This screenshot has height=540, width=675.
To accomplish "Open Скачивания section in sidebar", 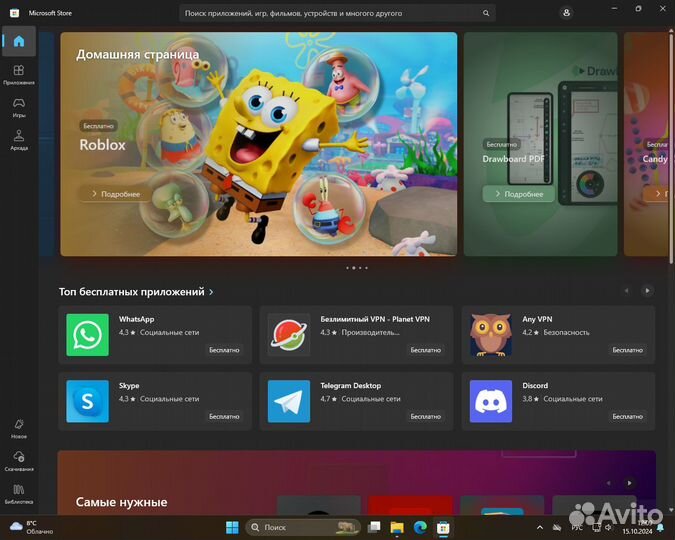I will pos(19,461).
